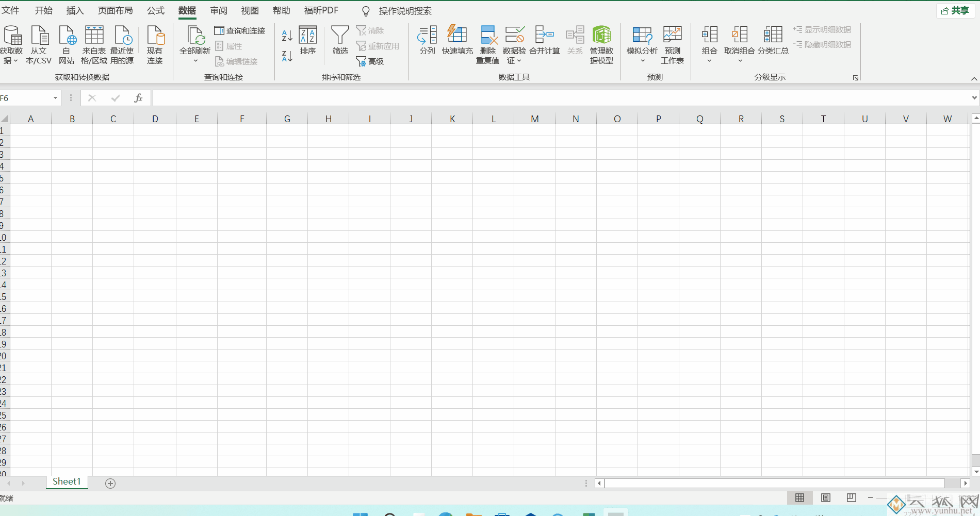This screenshot has height=516, width=980.
Task: Click the Sort (排序) icon
Action: coord(308,35)
